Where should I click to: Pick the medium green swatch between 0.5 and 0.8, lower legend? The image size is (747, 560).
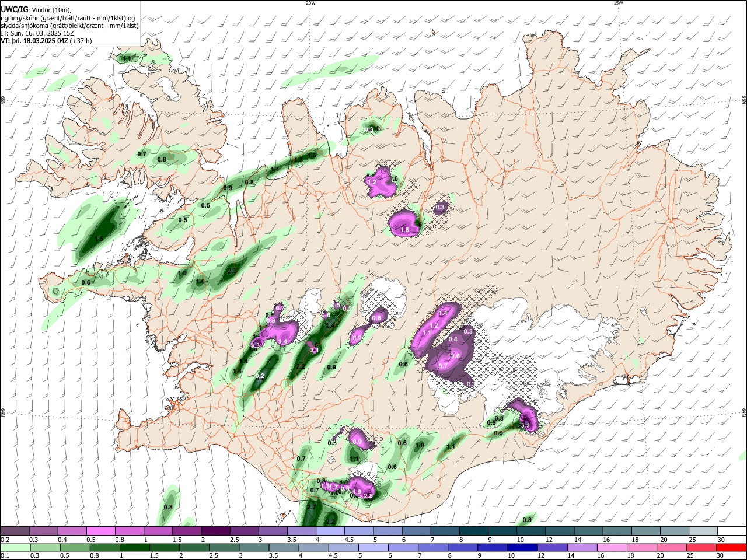75,547
